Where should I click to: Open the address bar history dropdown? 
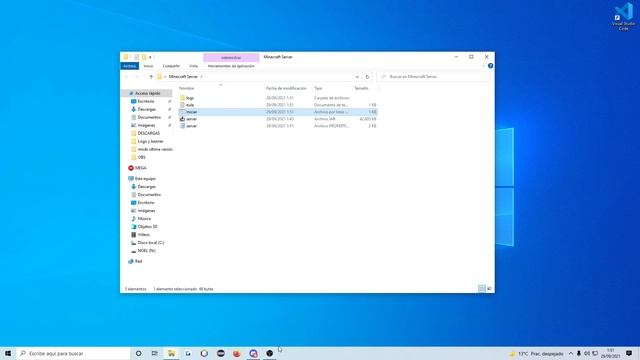click(x=357, y=77)
